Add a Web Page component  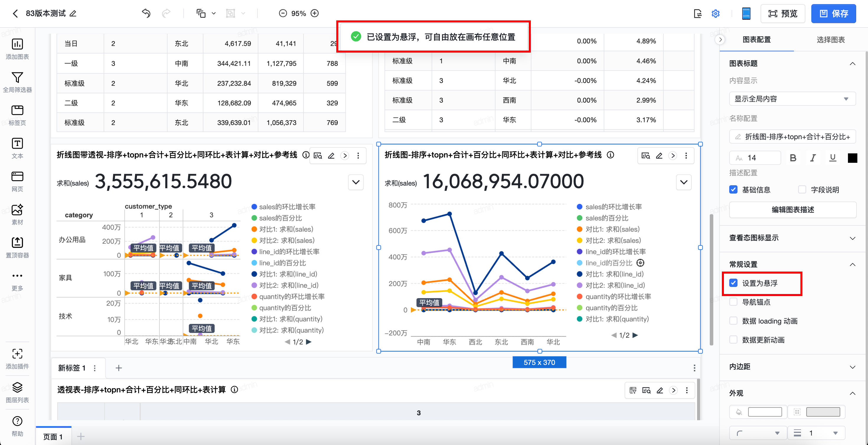[x=17, y=181]
